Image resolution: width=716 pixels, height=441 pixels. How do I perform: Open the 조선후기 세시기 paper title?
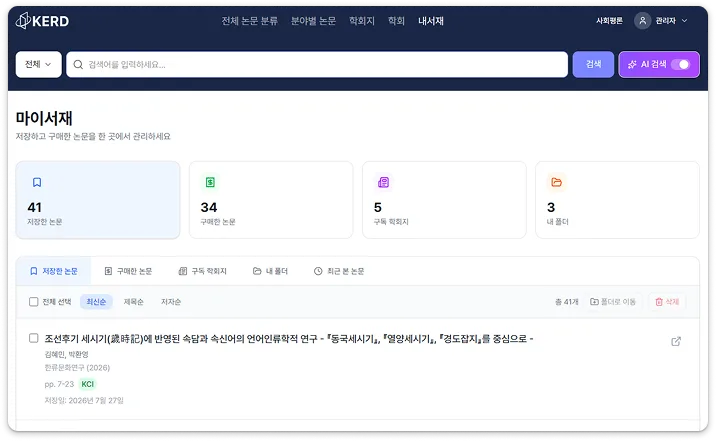[x=289, y=339]
